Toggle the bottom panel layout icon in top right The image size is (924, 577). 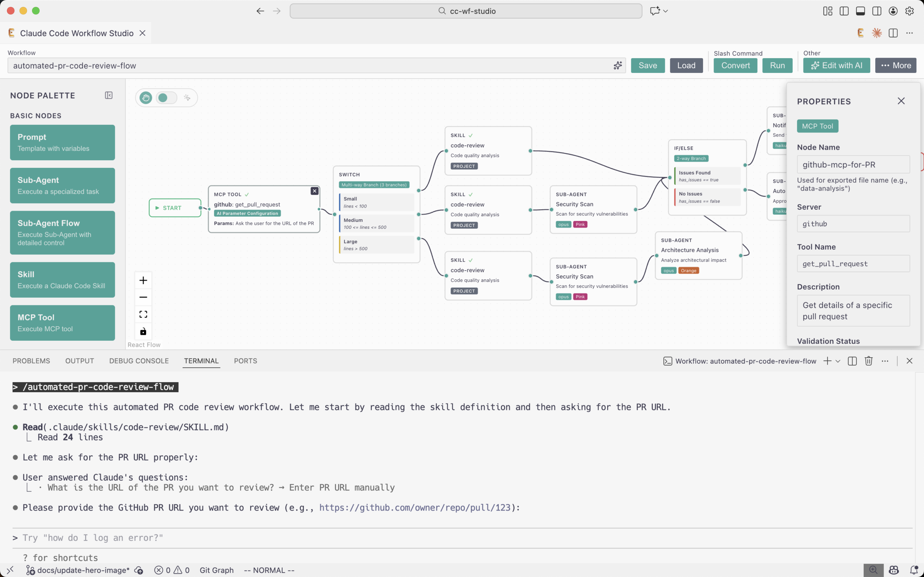[860, 11]
